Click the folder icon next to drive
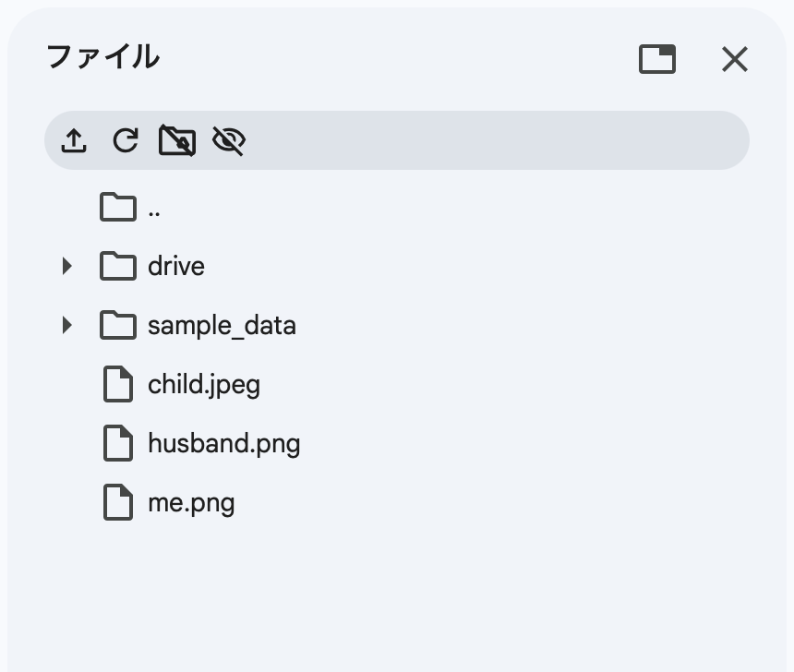Screen dimensions: 794x672 [117, 266]
